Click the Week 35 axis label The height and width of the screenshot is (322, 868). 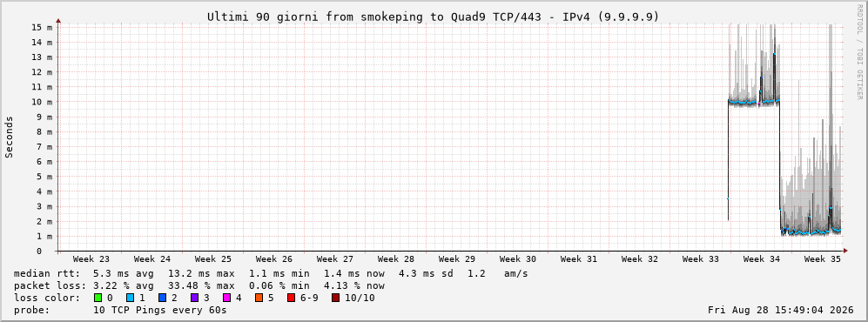pyautogui.click(x=822, y=259)
